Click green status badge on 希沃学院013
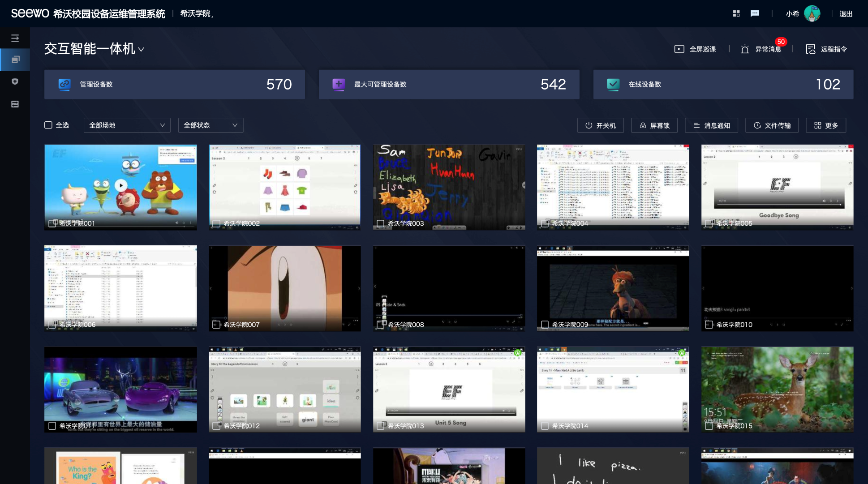Image resolution: width=868 pixels, height=484 pixels. tap(518, 353)
